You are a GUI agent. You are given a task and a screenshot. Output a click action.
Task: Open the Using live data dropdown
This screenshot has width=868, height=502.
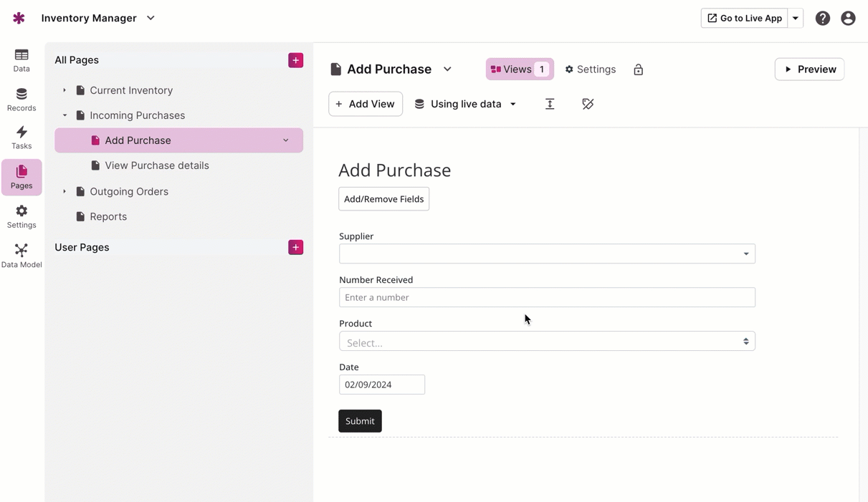coord(466,104)
